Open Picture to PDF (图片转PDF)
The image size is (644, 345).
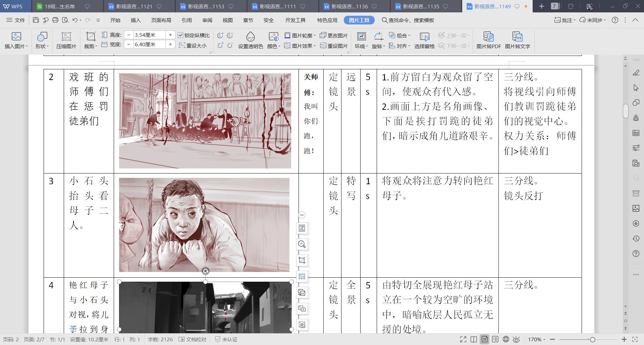488,41
